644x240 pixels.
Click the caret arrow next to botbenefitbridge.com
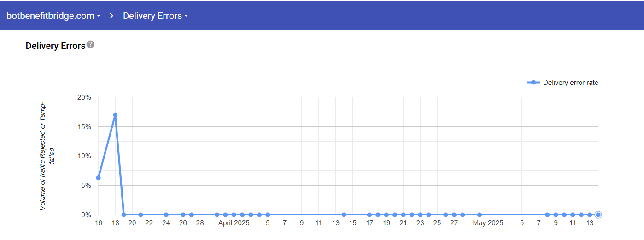point(99,16)
